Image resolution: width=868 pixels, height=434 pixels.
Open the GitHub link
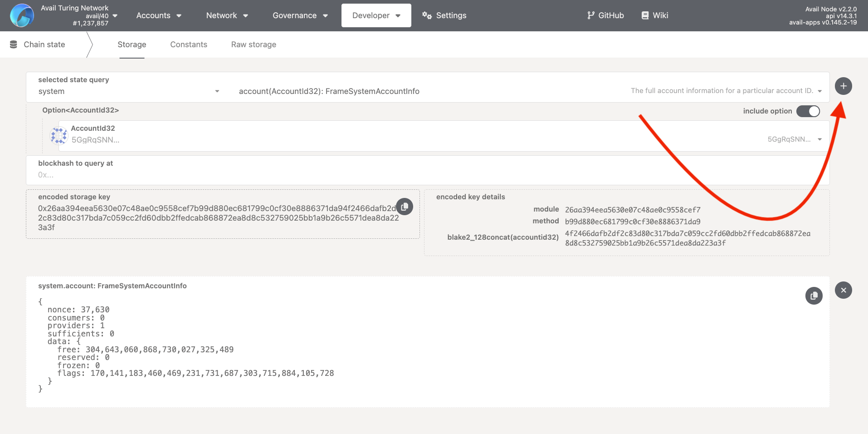[605, 15]
